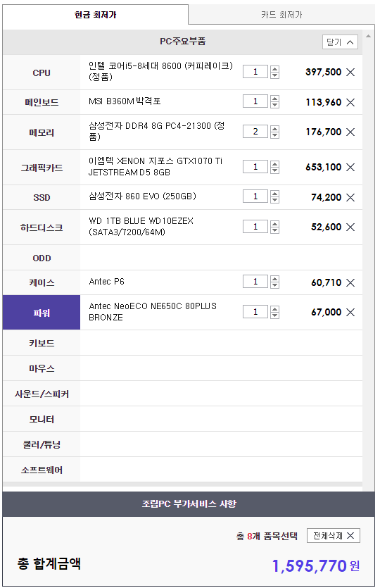
Task: Delete the WD 1TB BLUE hard disk
Action: (x=350, y=227)
